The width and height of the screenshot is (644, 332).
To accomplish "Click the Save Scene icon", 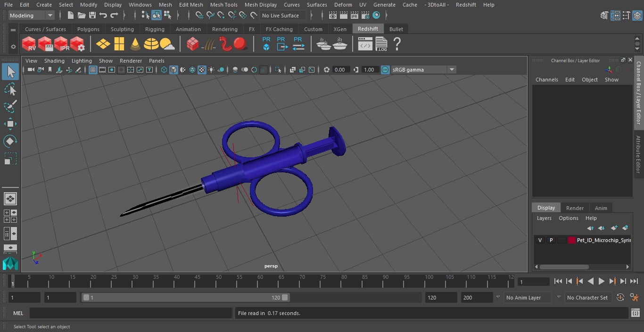I will (x=92, y=16).
